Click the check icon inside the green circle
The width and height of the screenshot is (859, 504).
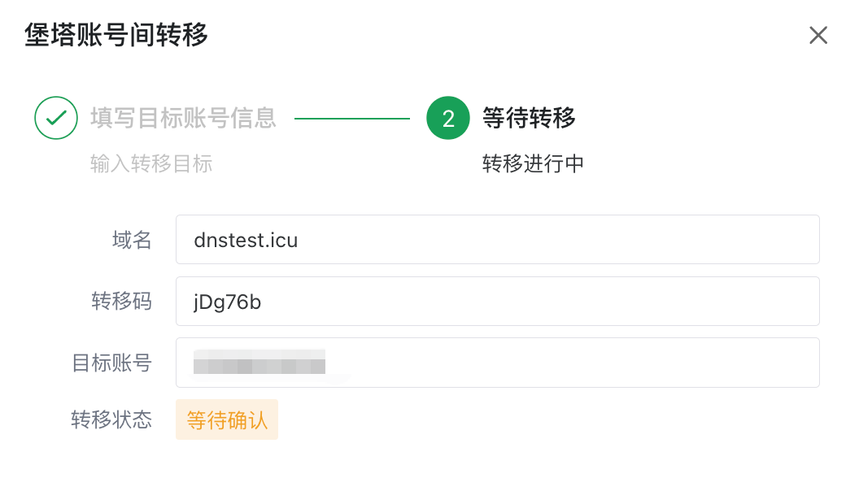(x=55, y=118)
